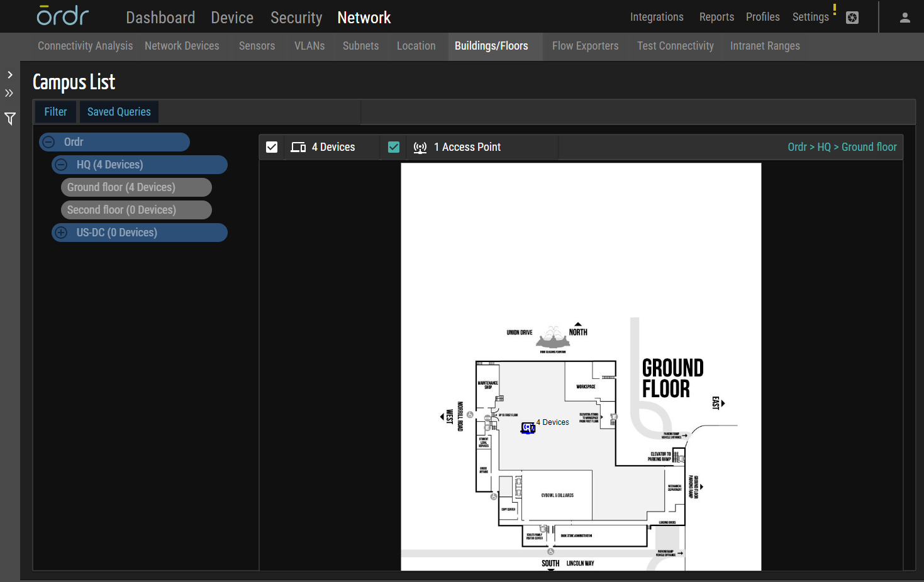924x582 pixels.
Task: Click the Ordr logo
Action: point(63,16)
